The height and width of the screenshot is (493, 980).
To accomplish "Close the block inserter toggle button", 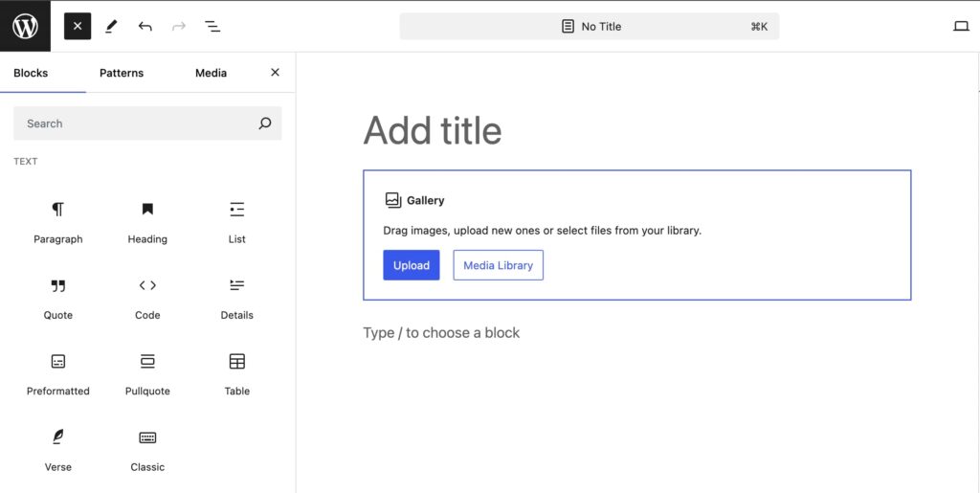I will [x=78, y=26].
